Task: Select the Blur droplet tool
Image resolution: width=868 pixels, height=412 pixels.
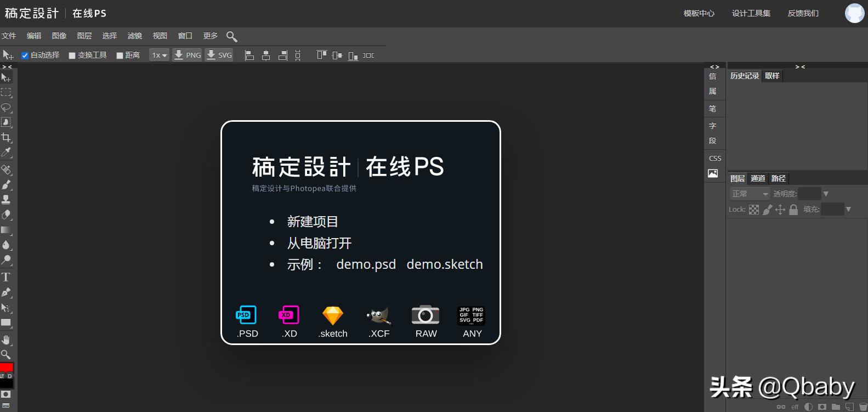Action: click(x=6, y=245)
